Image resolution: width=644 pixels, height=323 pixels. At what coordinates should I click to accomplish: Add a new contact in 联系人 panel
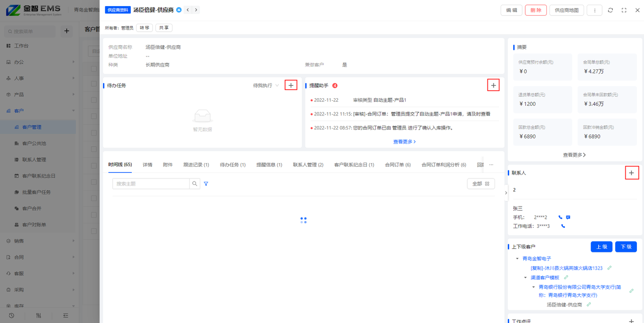pos(632,173)
